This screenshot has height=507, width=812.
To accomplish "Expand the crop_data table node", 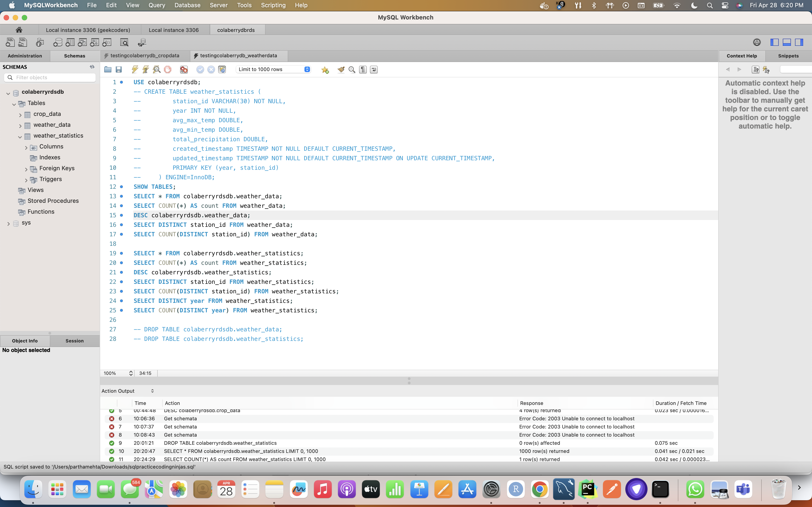I will tap(20, 115).
